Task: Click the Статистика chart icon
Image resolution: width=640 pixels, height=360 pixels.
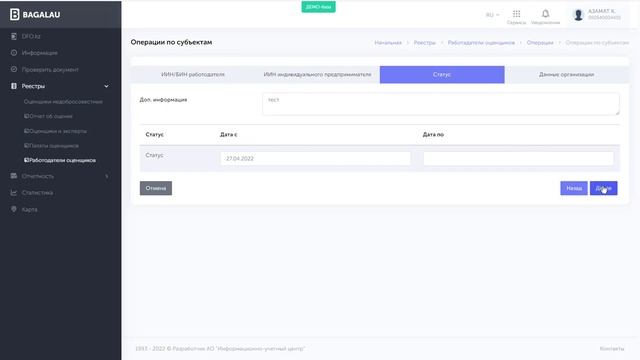Action: [x=14, y=193]
